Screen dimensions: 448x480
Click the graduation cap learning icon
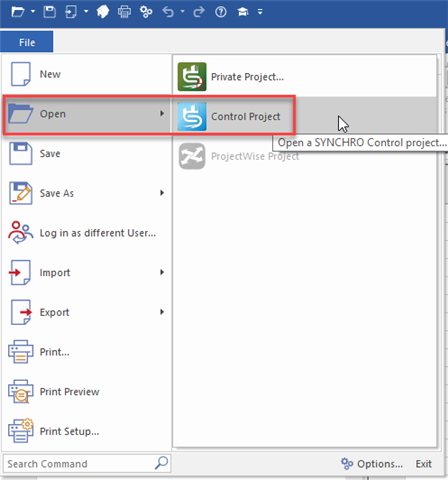[x=243, y=12]
